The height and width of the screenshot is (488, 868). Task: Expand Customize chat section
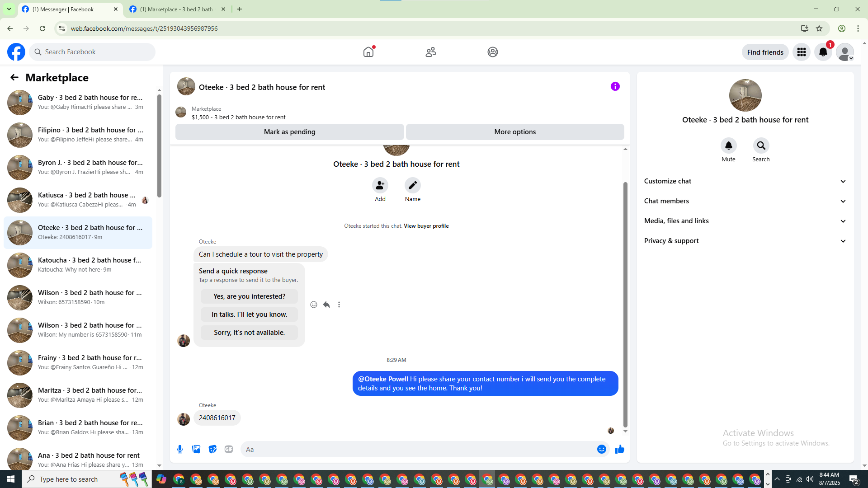point(745,181)
